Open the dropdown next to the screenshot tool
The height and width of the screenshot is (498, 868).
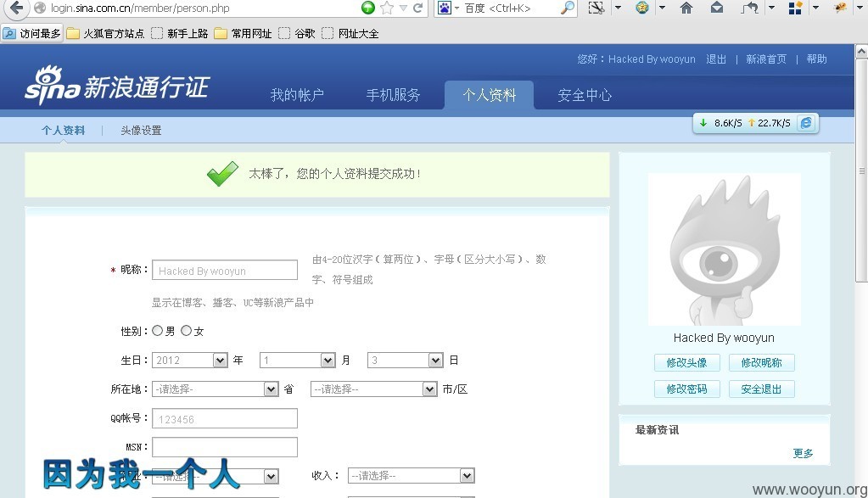[618, 8]
